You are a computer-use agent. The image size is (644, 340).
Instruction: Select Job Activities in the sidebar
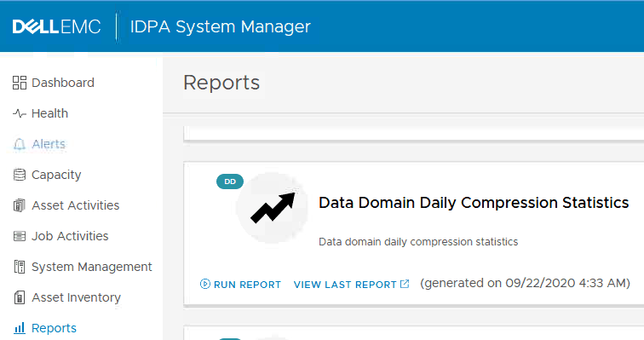click(70, 236)
